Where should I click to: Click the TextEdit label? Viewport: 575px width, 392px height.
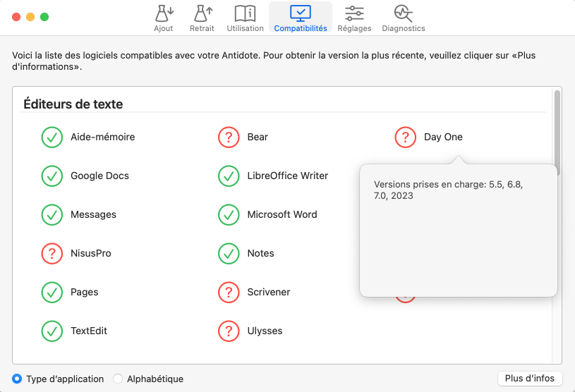point(89,331)
